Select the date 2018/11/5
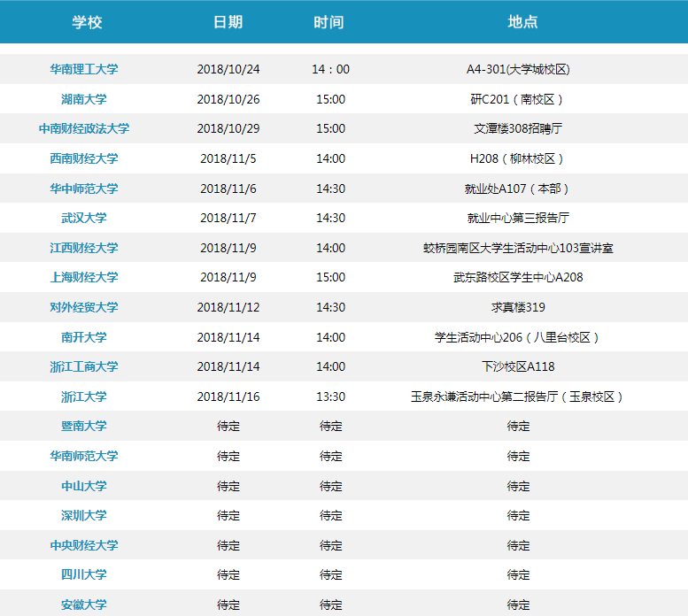Image resolution: width=688 pixels, height=616 pixels. point(228,158)
